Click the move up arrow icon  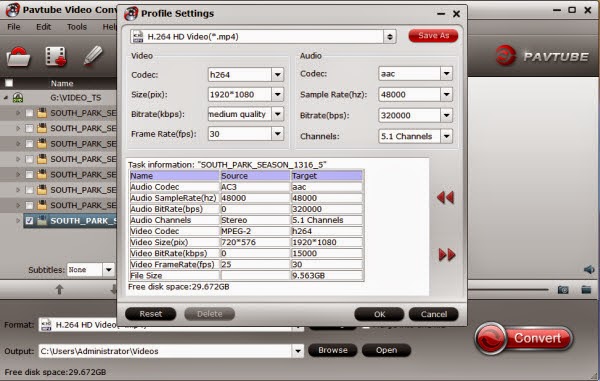click(x=59, y=290)
